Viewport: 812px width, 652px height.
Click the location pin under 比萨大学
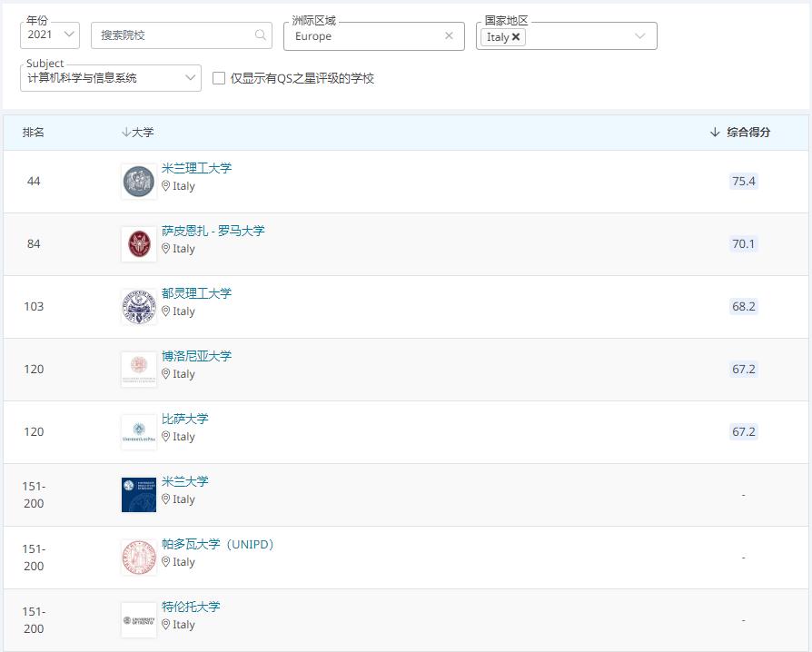click(165, 437)
